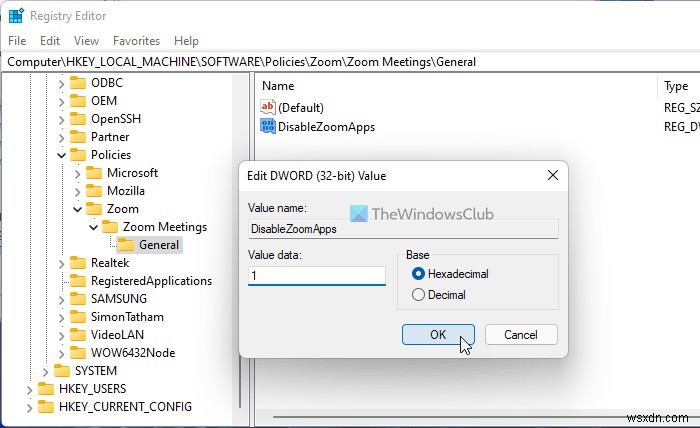The image size is (700, 428).
Task: Collapse the Zoom key
Action: (77, 209)
